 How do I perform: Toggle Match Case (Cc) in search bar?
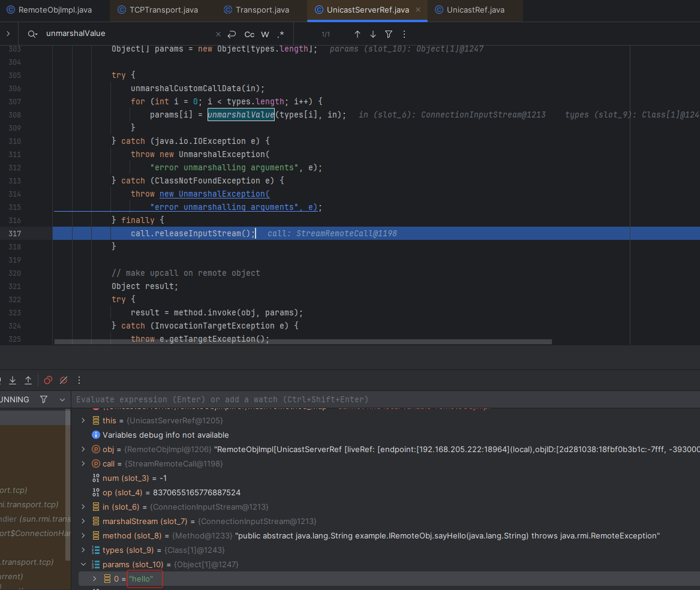tap(249, 34)
